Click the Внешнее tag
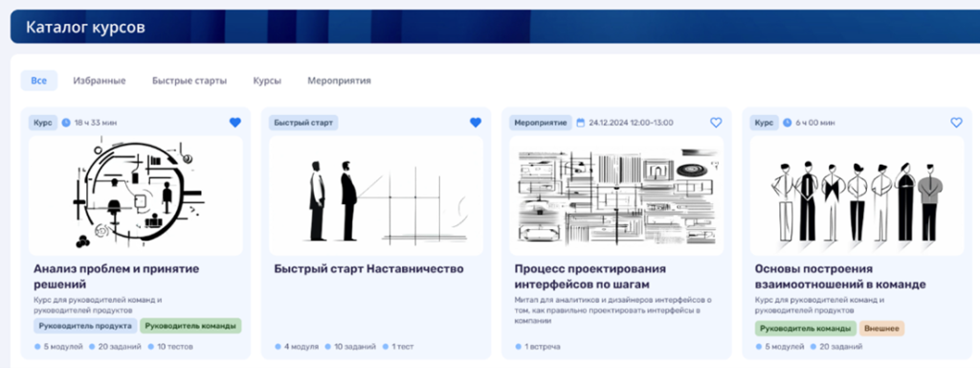980x368 pixels. 881,329
